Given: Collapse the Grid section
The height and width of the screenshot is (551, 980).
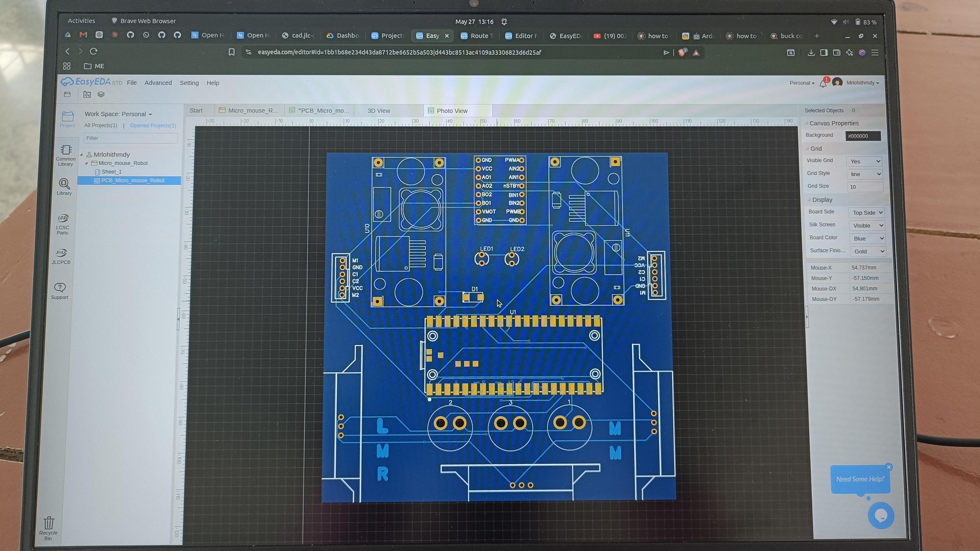Looking at the screenshot, I should [807, 149].
